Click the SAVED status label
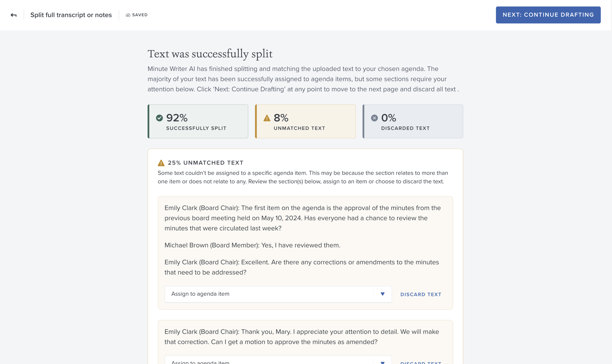This screenshot has height=364, width=612. [x=140, y=15]
